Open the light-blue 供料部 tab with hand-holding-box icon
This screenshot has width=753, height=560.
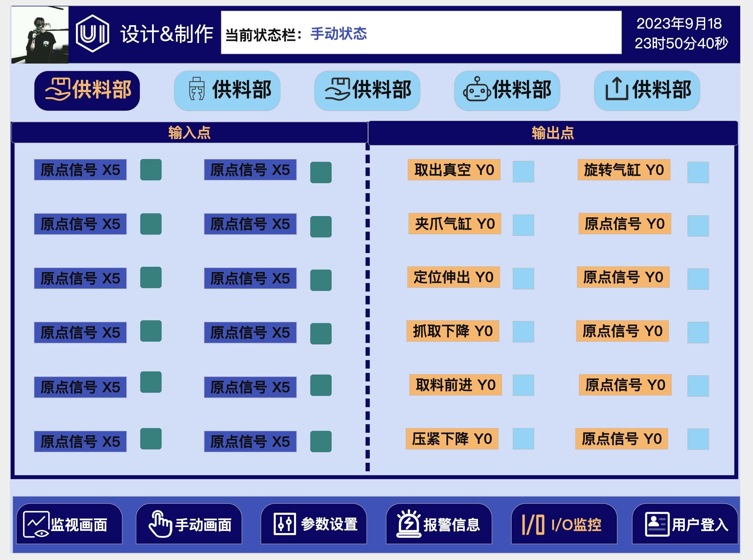[367, 91]
